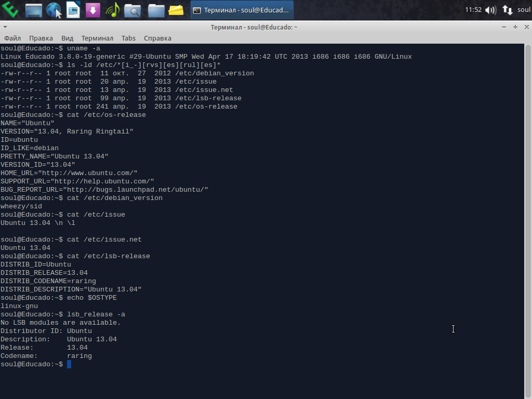This screenshot has height=399, width=532.
Task: Click the /etc/debian_version listing row
Action: coord(127,73)
